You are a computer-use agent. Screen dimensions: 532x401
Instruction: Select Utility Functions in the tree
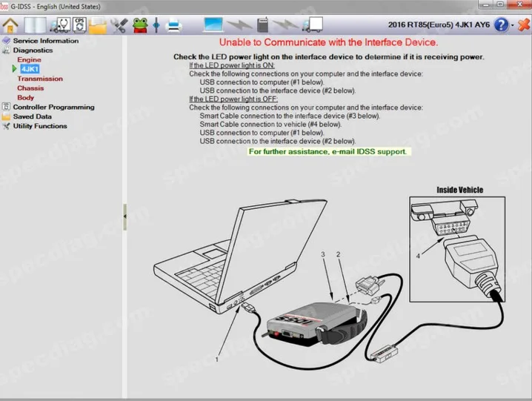[x=40, y=126]
